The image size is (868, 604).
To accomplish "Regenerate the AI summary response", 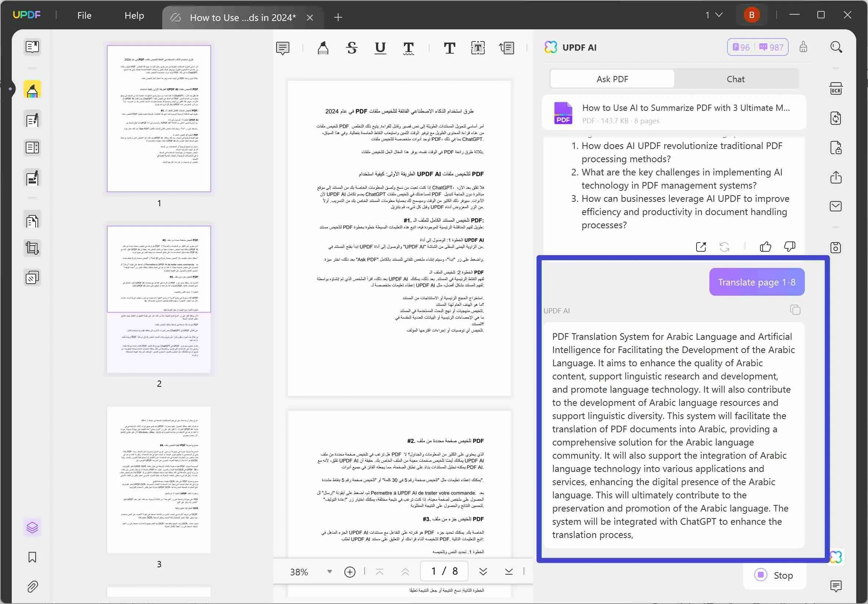I will pos(724,247).
